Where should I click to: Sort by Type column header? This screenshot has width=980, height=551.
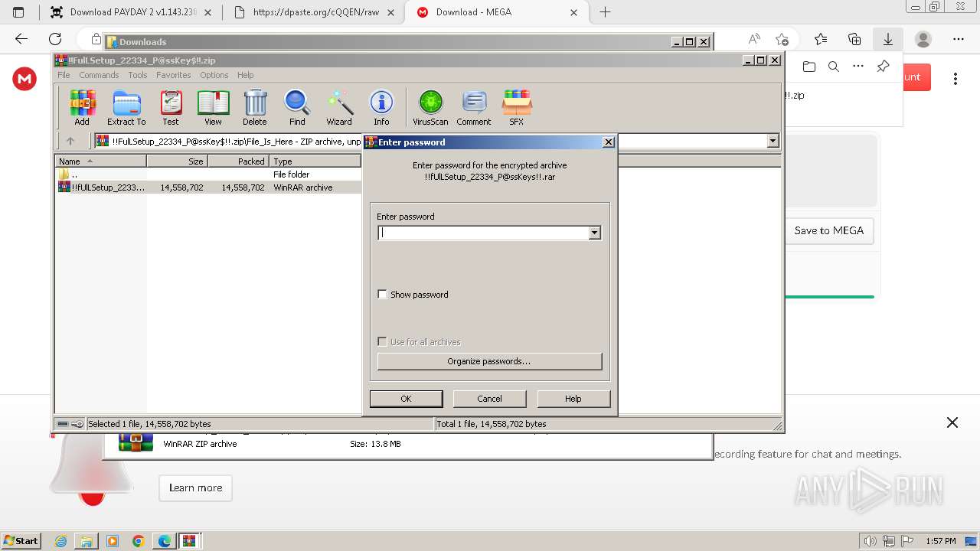point(315,161)
